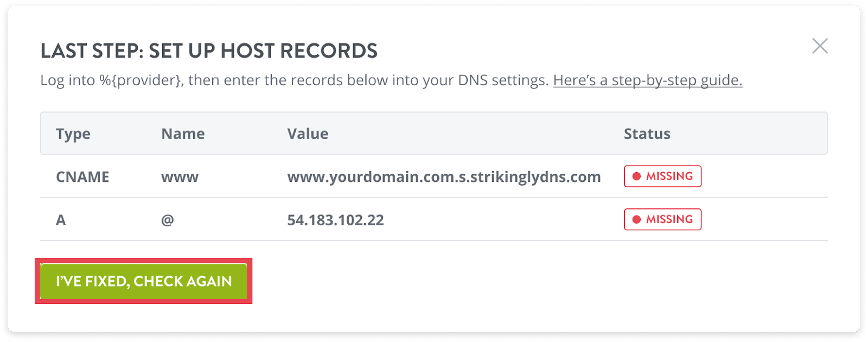The width and height of the screenshot is (868, 342).
Task: Select the www.yourdomain.com.s.strikinglydns.com value
Action: pos(444,177)
